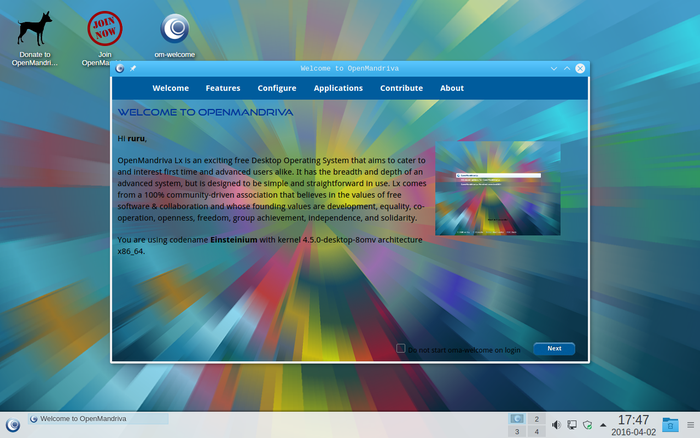Screen dimensions: 700x438
Task: Go to the Contribute tab
Action: [401, 88]
